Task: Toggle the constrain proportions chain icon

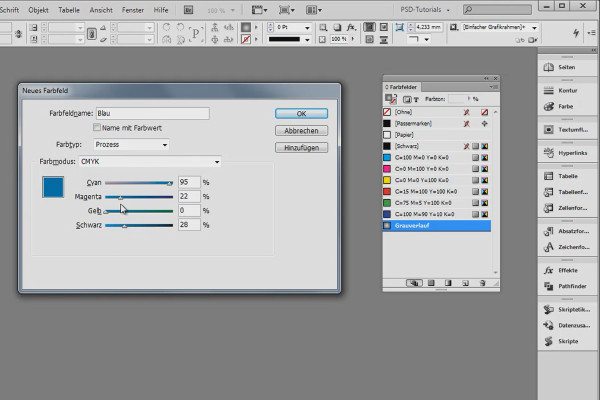Action: coord(91,34)
